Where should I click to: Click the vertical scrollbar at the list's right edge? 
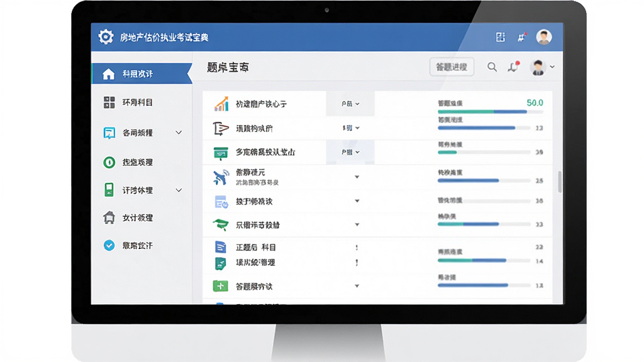coord(559,182)
